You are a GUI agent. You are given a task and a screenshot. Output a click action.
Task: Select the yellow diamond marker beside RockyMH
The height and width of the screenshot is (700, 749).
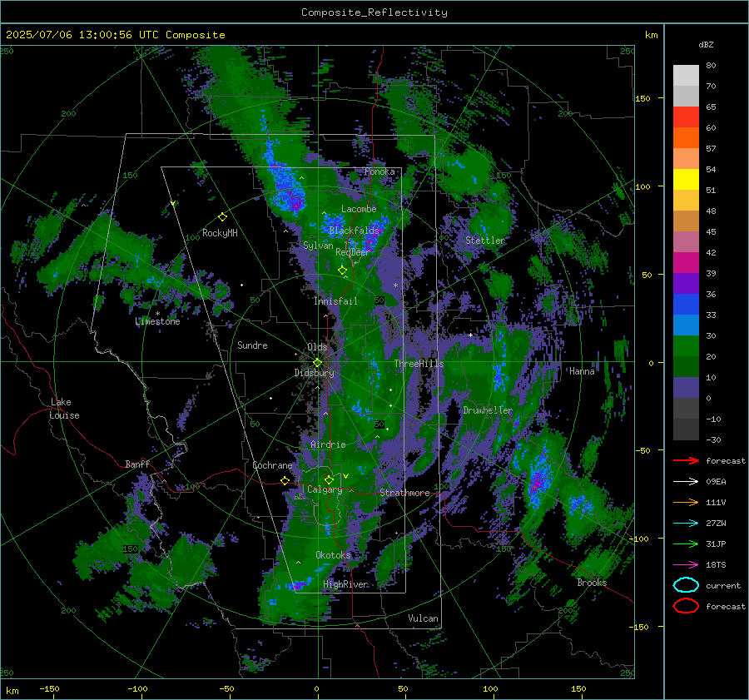(x=222, y=217)
